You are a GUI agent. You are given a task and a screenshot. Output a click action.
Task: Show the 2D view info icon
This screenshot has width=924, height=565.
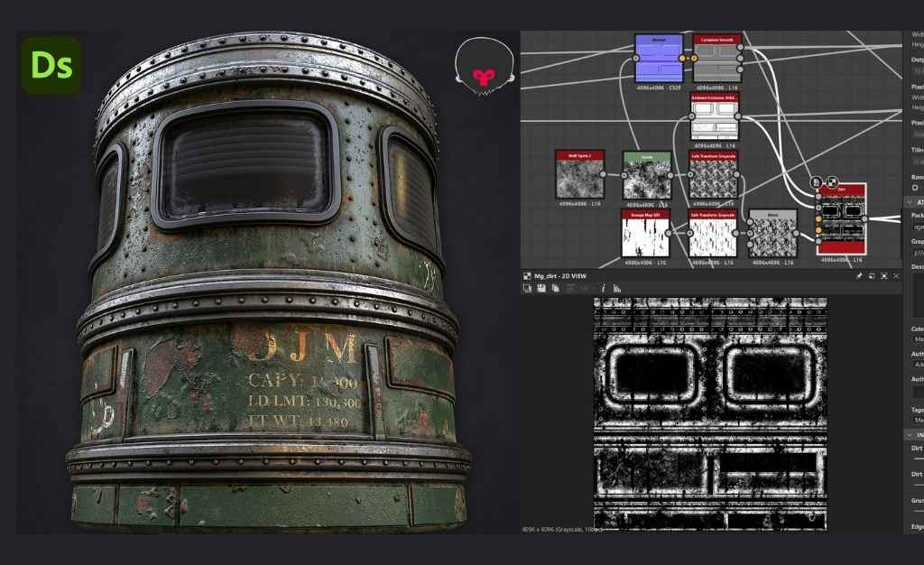(603, 288)
